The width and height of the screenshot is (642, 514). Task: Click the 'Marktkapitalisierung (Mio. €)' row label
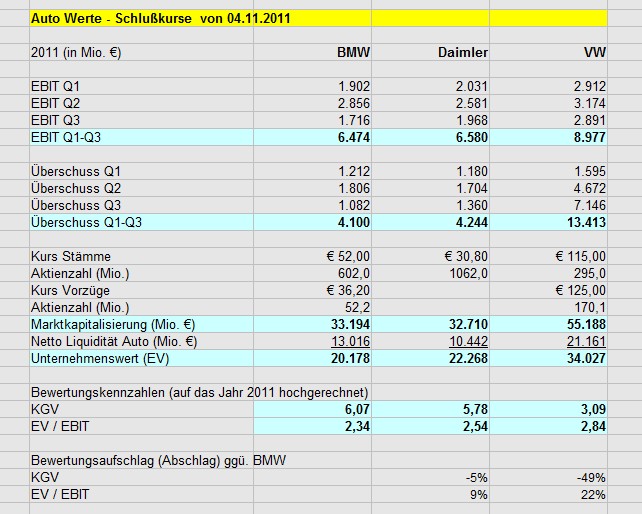coord(113,324)
